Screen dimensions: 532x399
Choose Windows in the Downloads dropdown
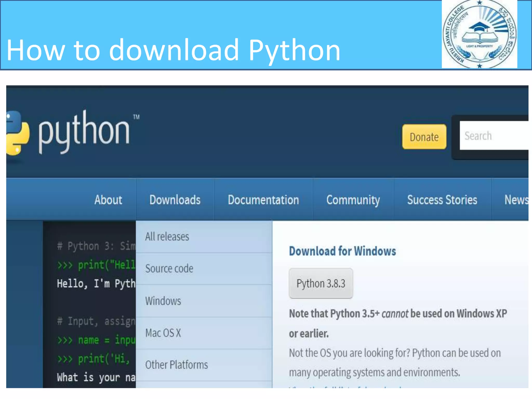204,301
